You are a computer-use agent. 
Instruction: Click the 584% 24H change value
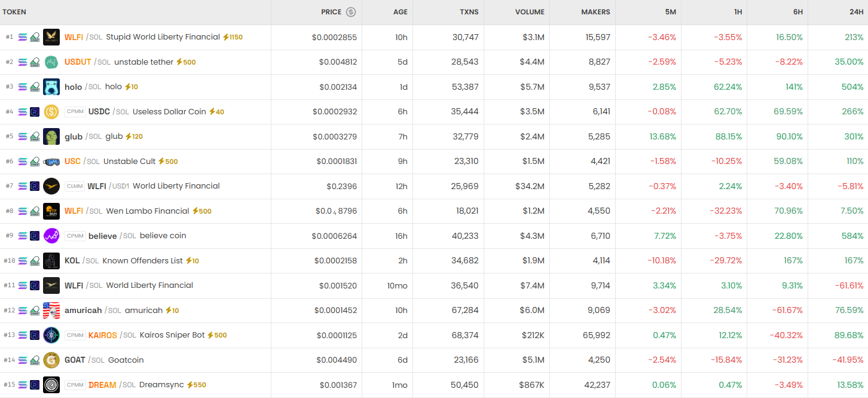852,236
